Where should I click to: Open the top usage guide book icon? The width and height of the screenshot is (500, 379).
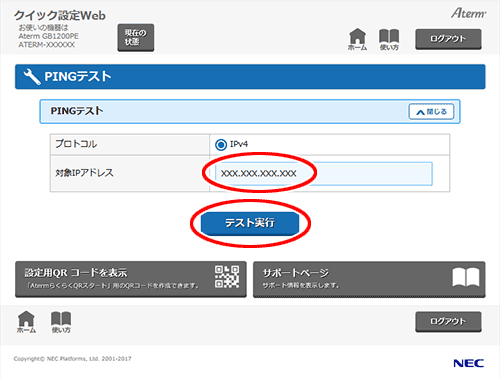pos(389,40)
